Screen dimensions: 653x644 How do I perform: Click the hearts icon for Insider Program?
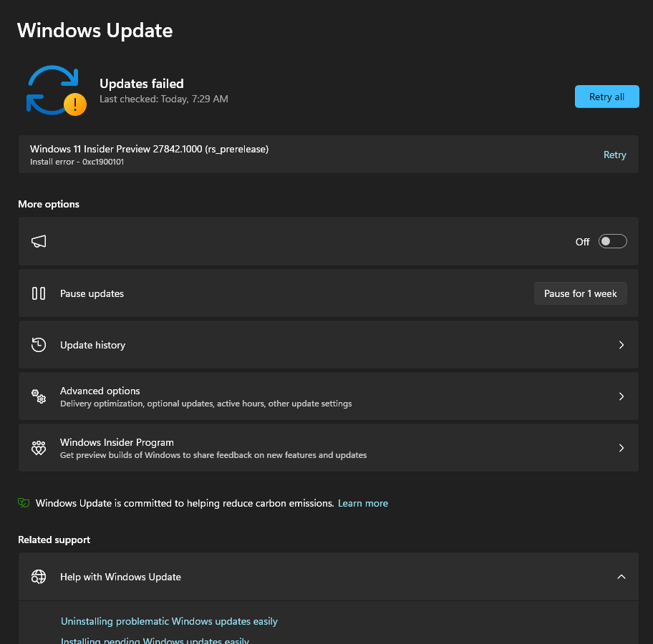click(39, 448)
